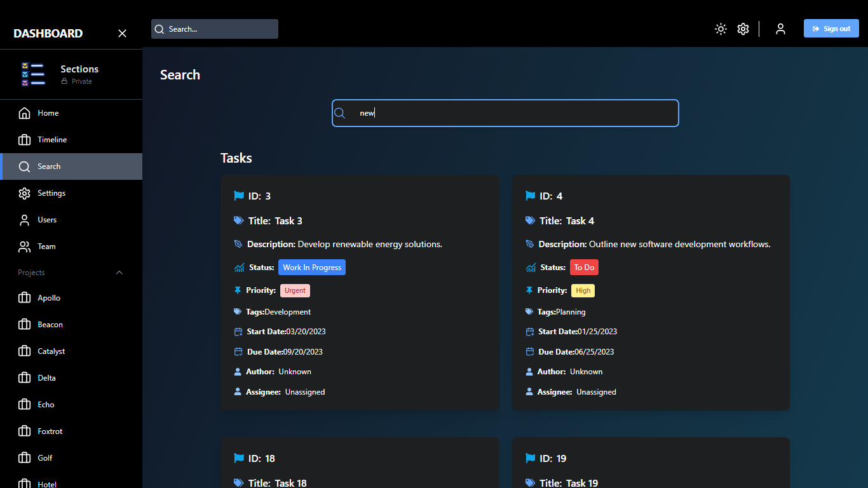This screenshot has width=868, height=488.
Task: Close the sidebar with the X icon
Action: click(x=123, y=33)
